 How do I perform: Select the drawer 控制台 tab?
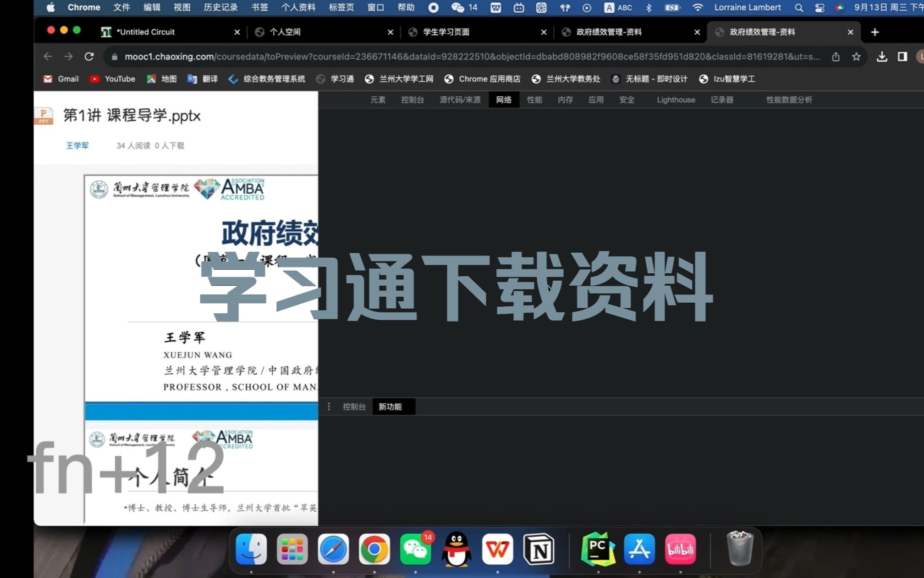354,406
